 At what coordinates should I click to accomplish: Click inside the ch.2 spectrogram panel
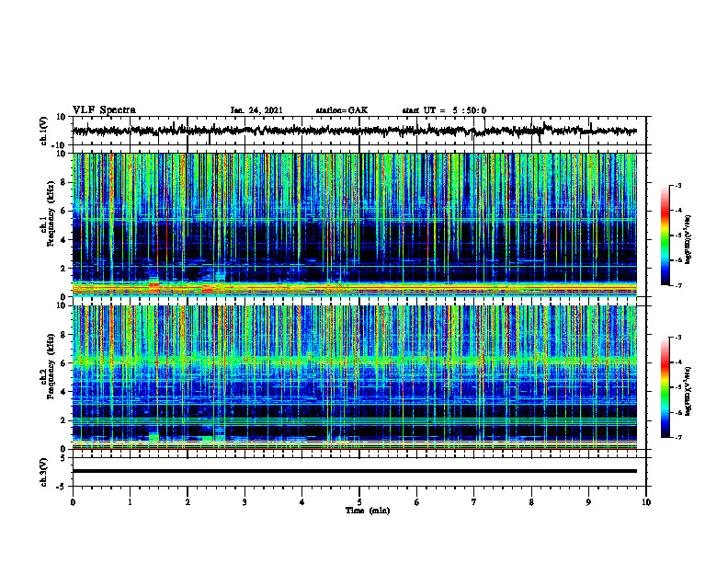[x=355, y=377]
